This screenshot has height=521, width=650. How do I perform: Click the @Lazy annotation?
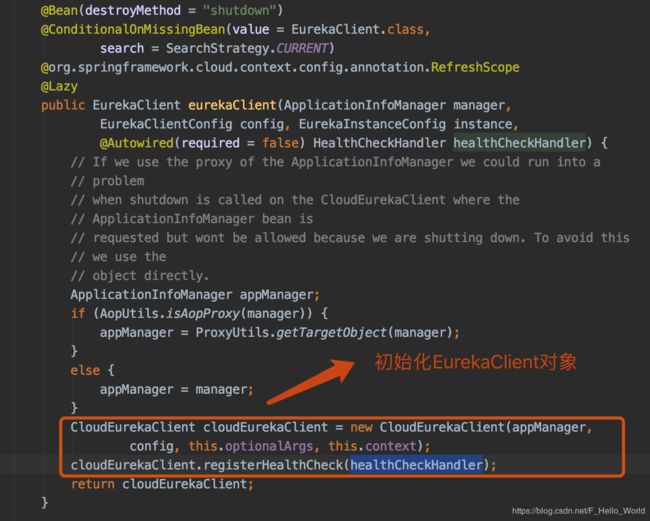pyautogui.click(x=59, y=86)
